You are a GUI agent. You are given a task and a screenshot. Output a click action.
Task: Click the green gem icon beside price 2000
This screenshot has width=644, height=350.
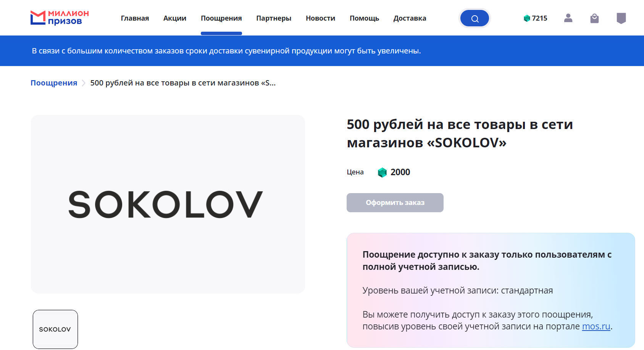point(382,173)
